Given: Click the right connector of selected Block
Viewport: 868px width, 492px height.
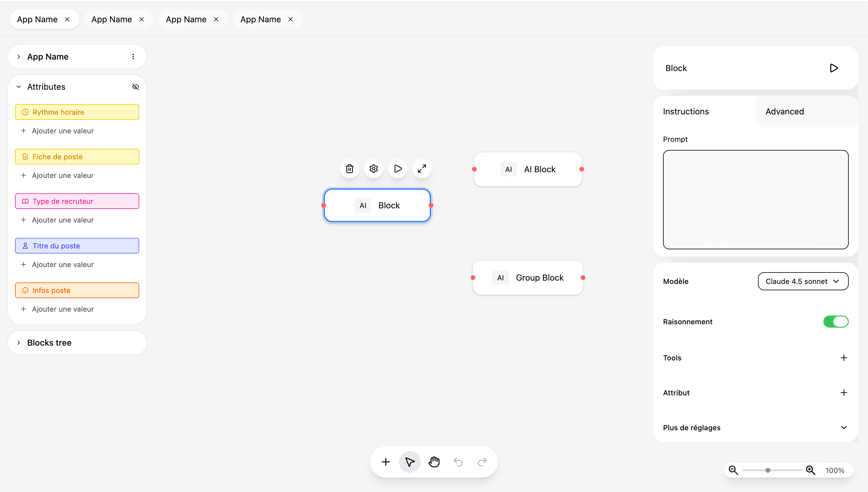Looking at the screenshot, I should (431, 205).
